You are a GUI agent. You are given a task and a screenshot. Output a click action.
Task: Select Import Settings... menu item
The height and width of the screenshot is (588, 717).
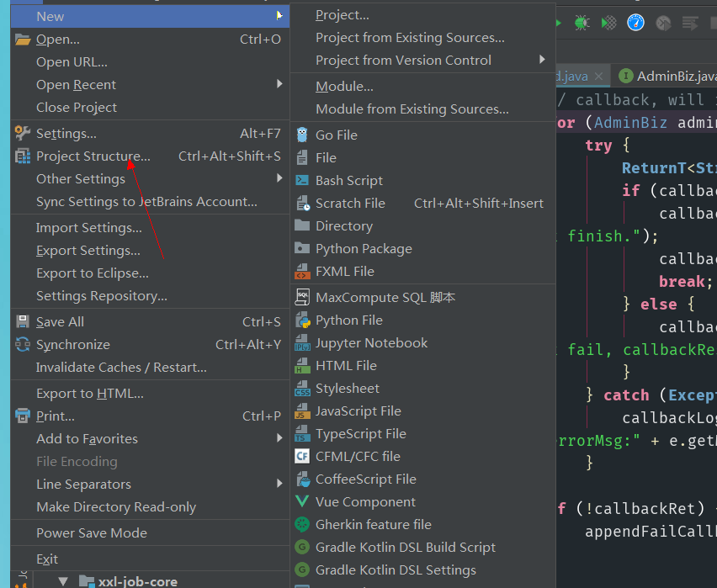click(x=150, y=228)
